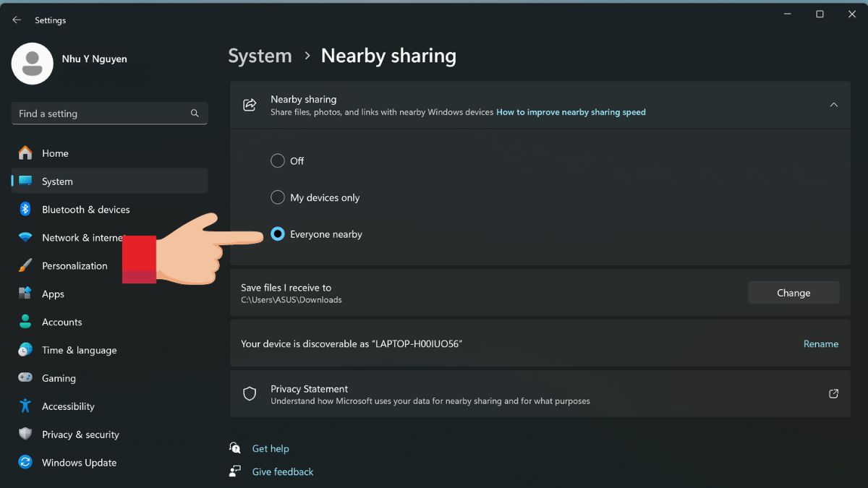Click the Privacy Statement shield icon
The image size is (868, 488).
[250, 393]
